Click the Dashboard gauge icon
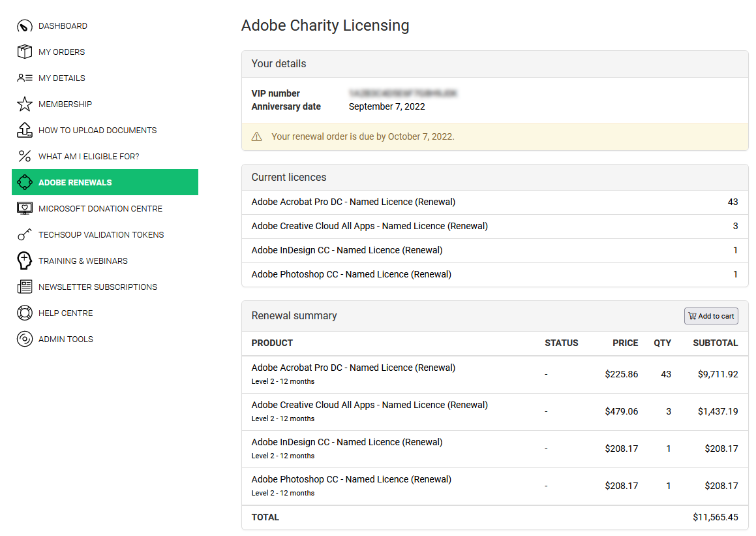The width and height of the screenshot is (756, 536). (x=25, y=26)
